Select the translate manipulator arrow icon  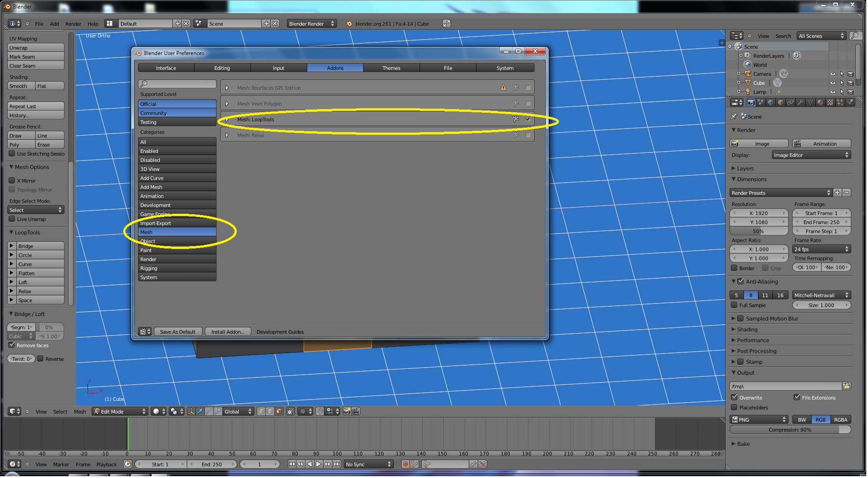pos(200,412)
